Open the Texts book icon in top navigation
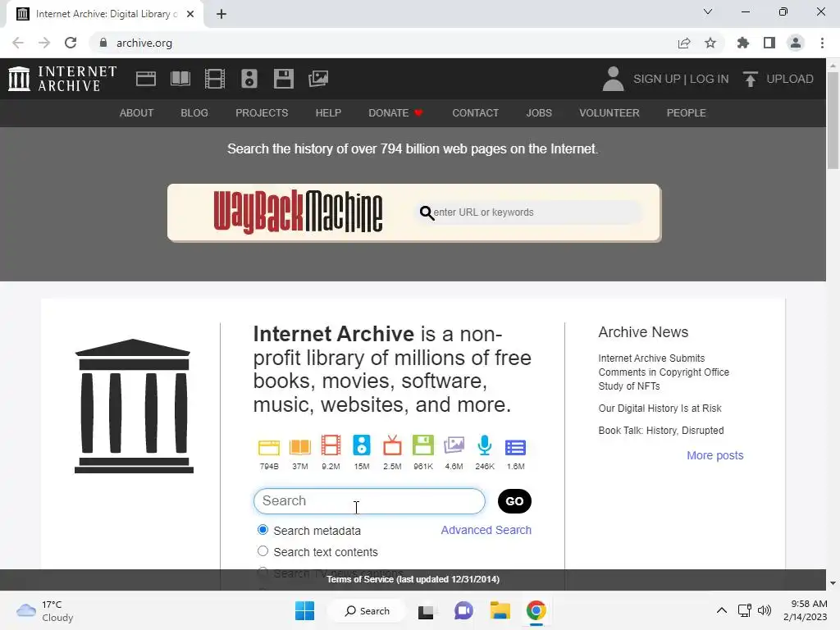 pyautogui.click(x=180, y=79)
